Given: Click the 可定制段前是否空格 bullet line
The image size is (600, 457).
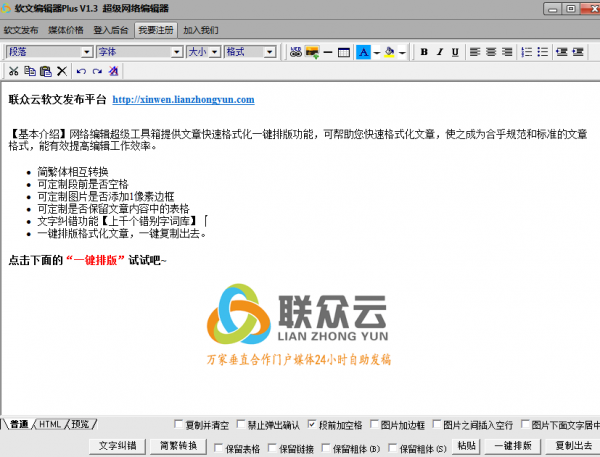Looking at the screenshot, I should coord(83,184).
